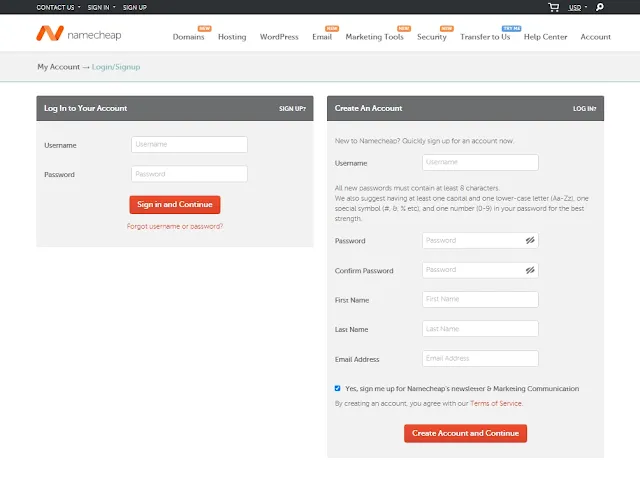640x481 pixels.
Task: Focus the Confirm Password field
Action: click(x=480, y=270)
